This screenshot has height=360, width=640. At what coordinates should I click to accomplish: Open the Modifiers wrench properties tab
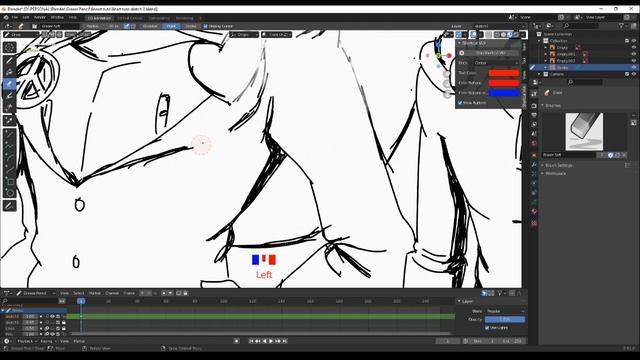pos(534,164)
